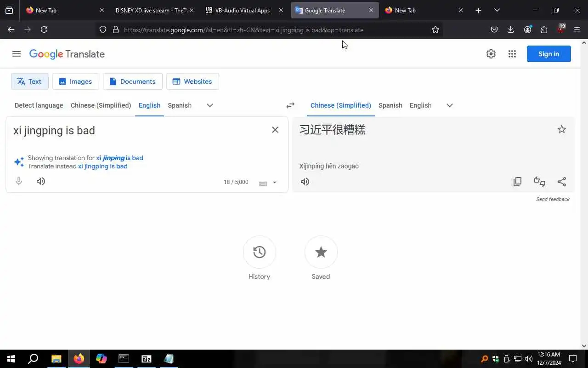Click the Sign in button

pos(549,54)
